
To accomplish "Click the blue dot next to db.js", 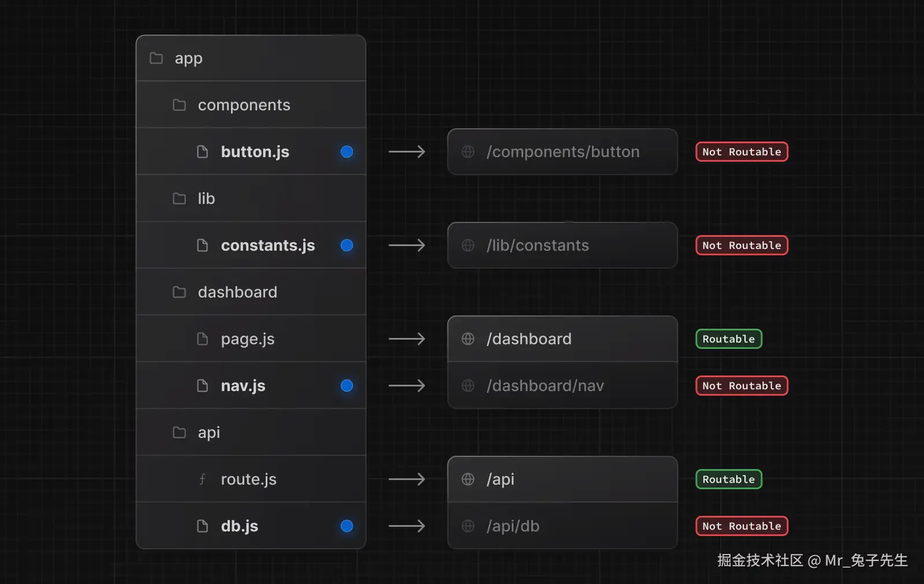I will pos(346,526).
